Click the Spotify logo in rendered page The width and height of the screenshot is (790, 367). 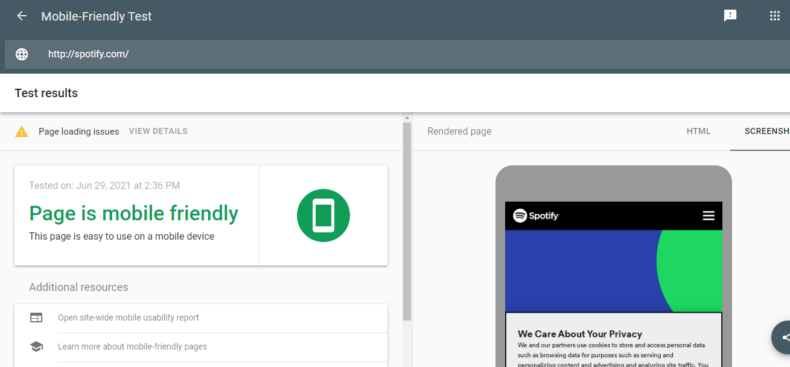(536, 216)
